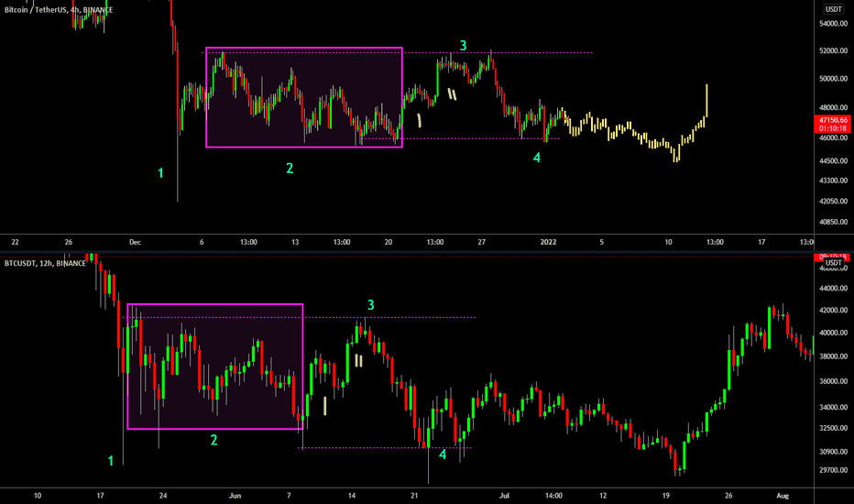Click the 52000.00 price axis label
The image size is (854, 504).
[x=833, y=50]
